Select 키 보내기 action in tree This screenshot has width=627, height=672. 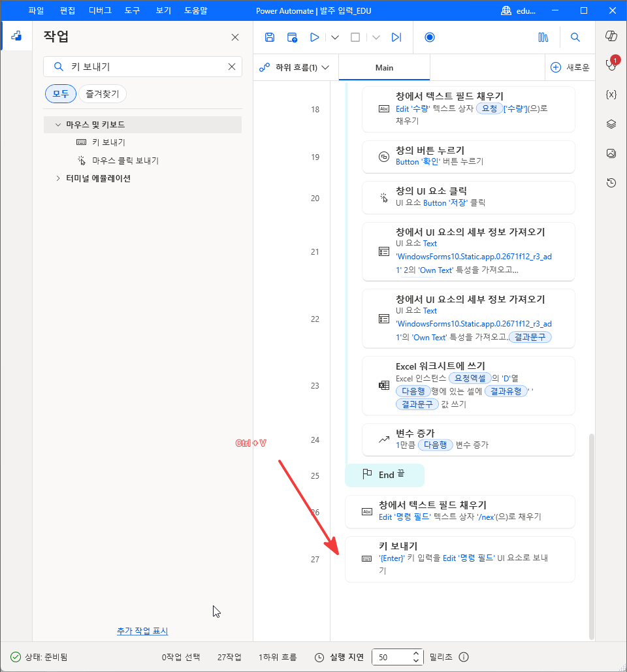pyautogui.click(x=108, y=142)
